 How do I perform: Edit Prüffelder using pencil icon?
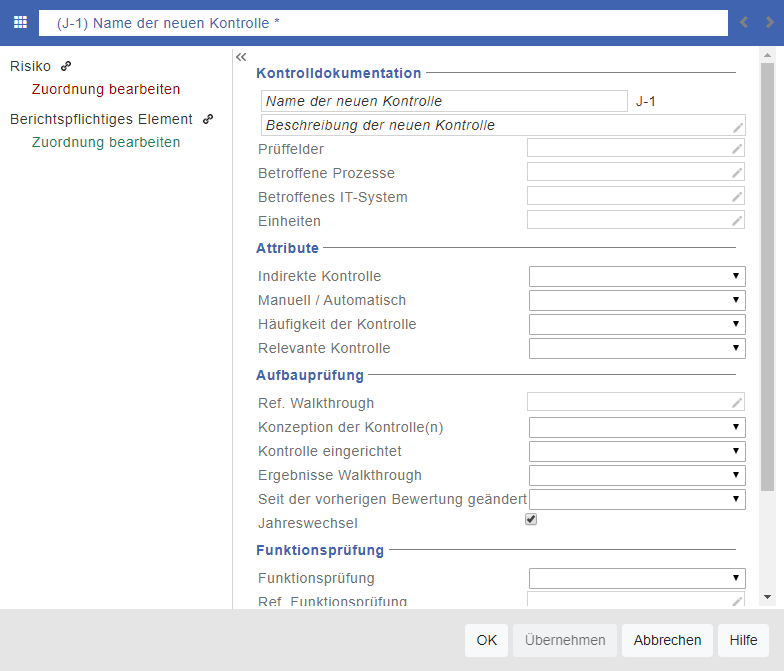pos(736,148)
